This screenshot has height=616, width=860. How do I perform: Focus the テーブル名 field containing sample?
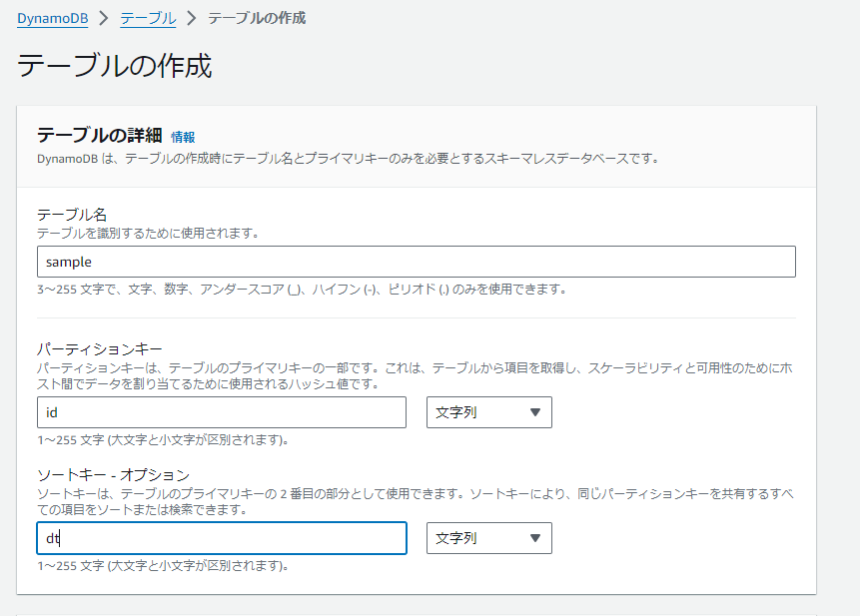coord(417,262)
